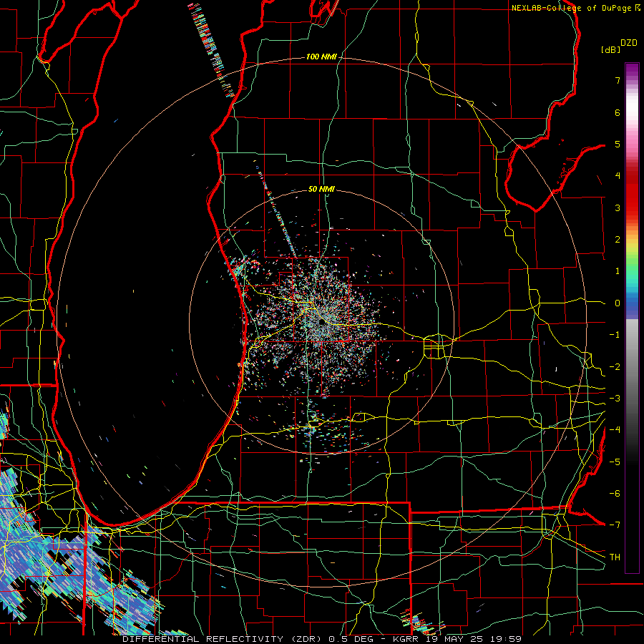Click the -2 dB tick label
This screenshot has height=644, width=644.
[x=615, y=367]
